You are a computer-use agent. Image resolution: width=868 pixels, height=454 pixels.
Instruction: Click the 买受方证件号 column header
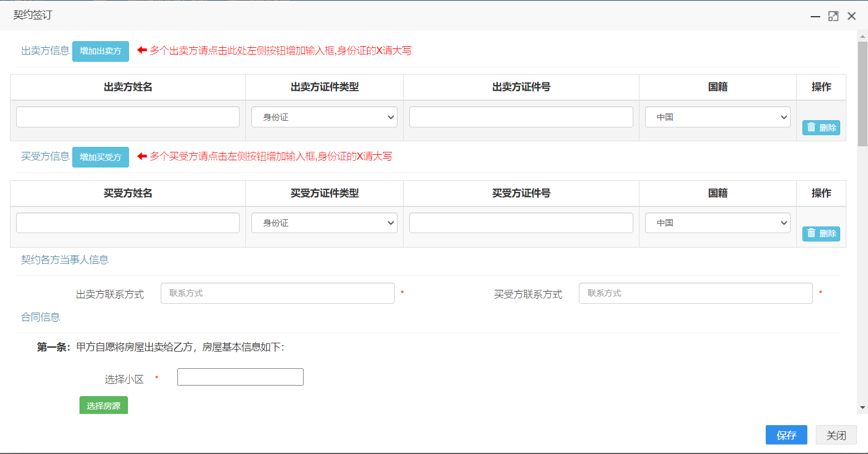point(521,193)
